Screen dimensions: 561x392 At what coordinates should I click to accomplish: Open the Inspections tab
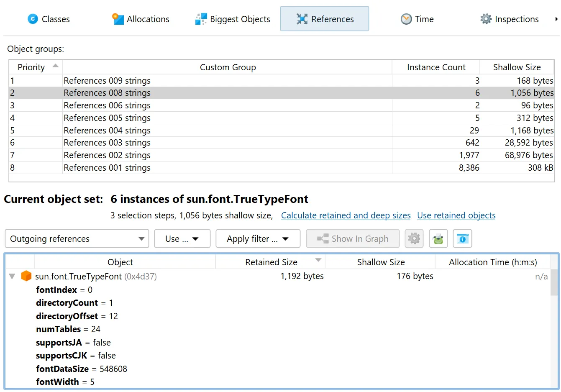(510, 19)
